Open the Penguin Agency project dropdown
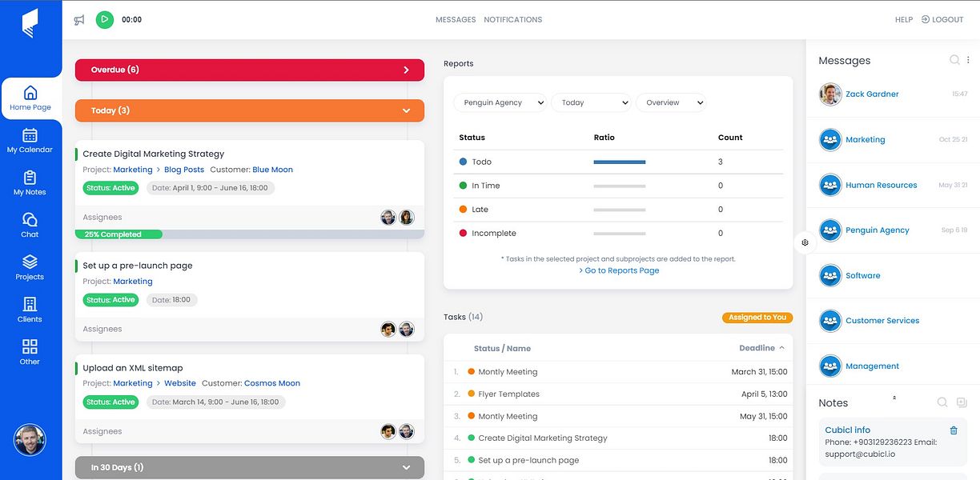 pyautogui.click(x=500, y=102)
